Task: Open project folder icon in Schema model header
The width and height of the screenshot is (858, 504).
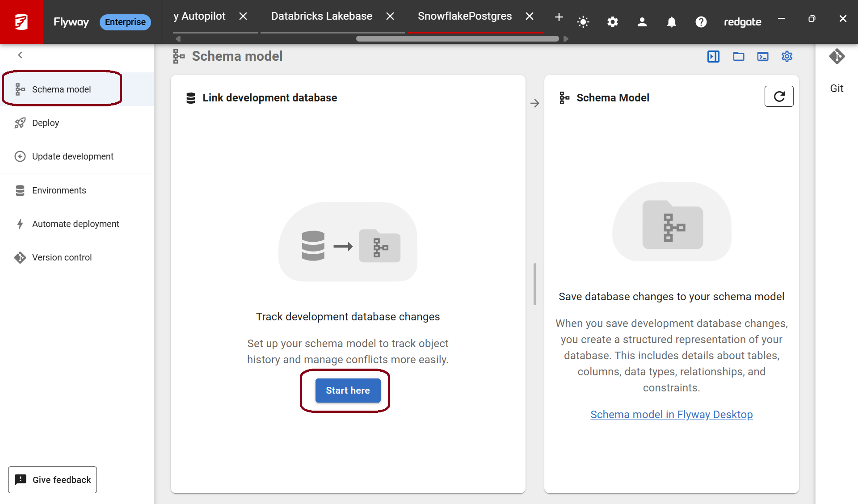Action: coord(739,56)
